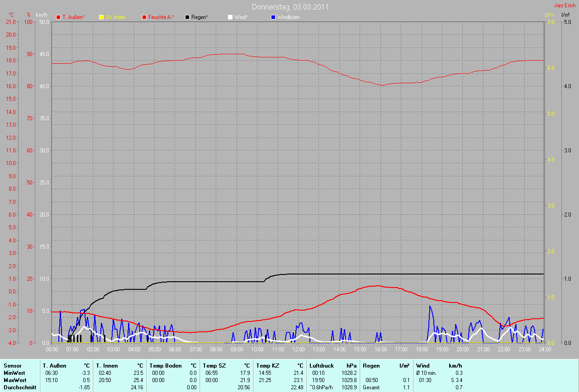Click the white Wind legend swatch
Screen dimensions: 579x392
pos(230,17)
